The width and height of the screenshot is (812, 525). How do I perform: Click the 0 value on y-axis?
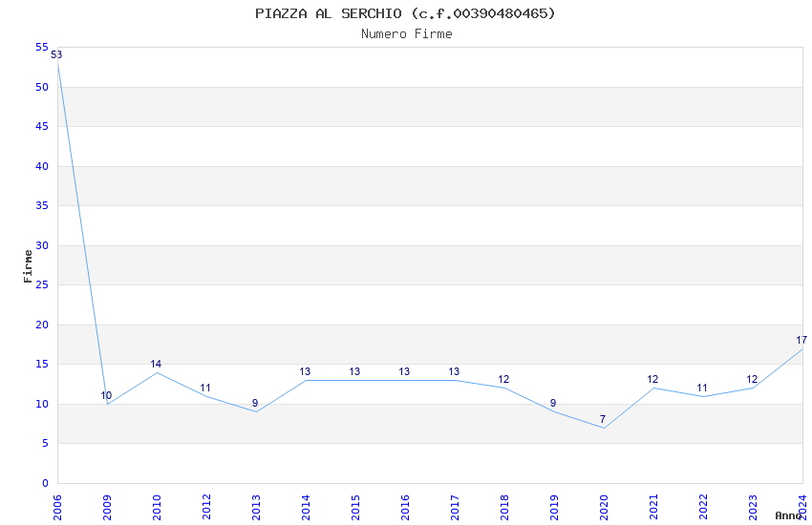(x=45, y=483)
